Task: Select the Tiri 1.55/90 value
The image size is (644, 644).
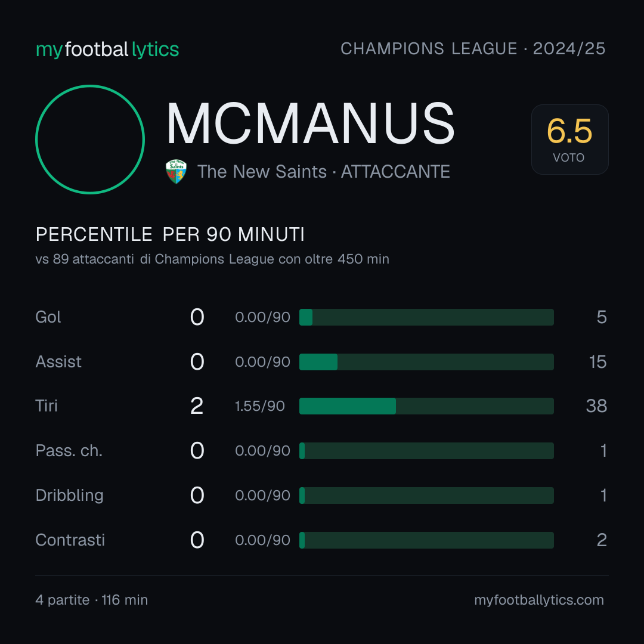Action: [259, 406]
